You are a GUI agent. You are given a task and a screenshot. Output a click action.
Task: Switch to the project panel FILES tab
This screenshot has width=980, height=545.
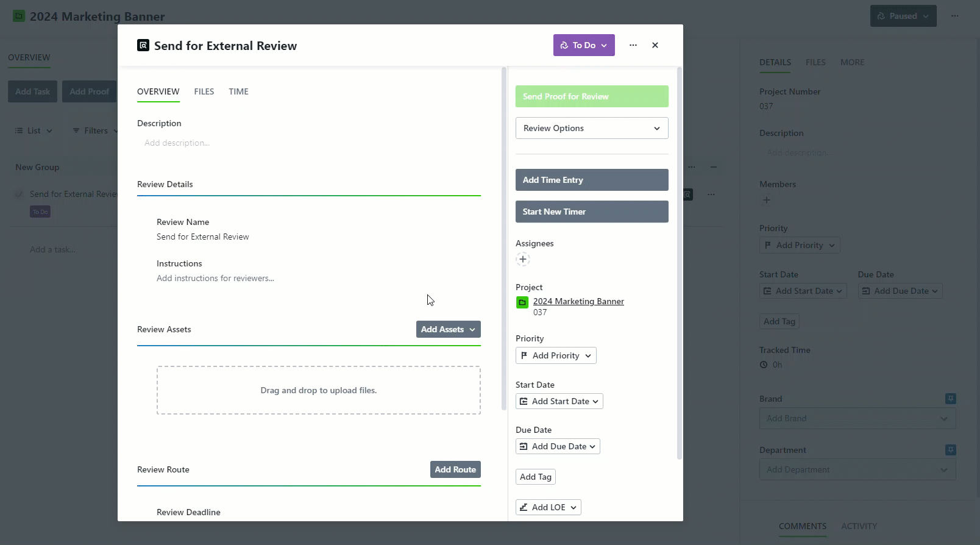pos(815,62)
